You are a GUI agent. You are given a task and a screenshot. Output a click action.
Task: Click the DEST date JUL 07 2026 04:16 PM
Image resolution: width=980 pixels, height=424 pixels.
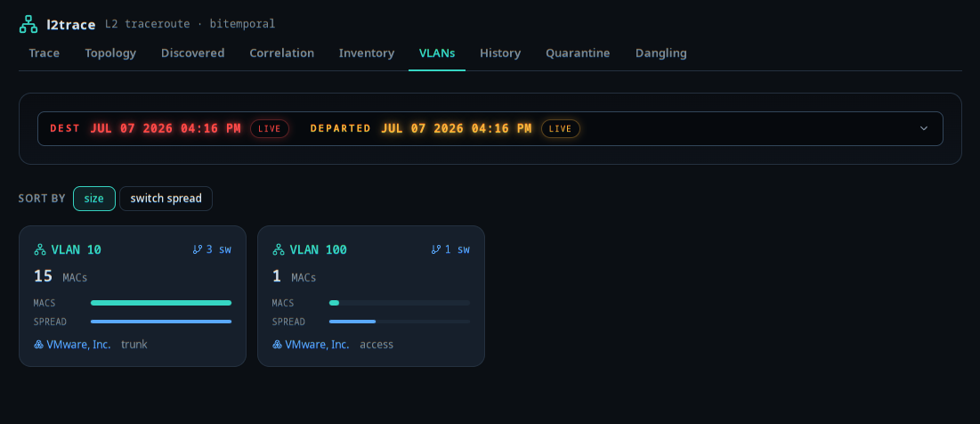click(x=166, y=128)
